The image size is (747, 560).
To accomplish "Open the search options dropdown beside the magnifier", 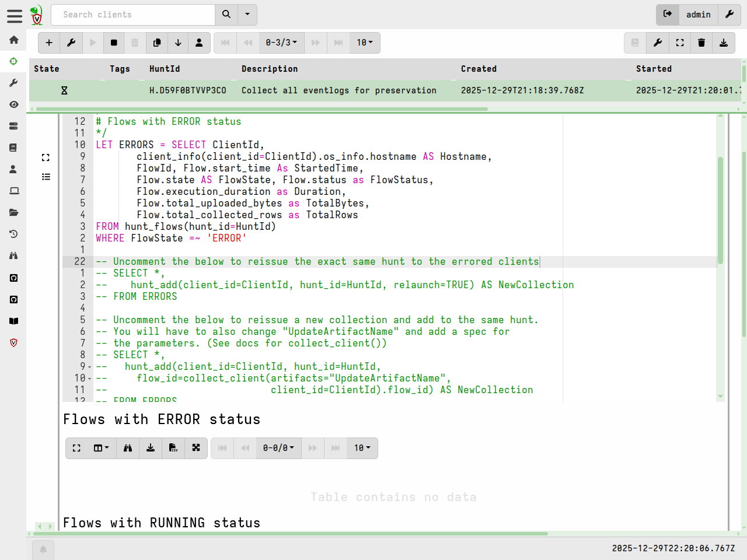I will click(x=247, y=15).
